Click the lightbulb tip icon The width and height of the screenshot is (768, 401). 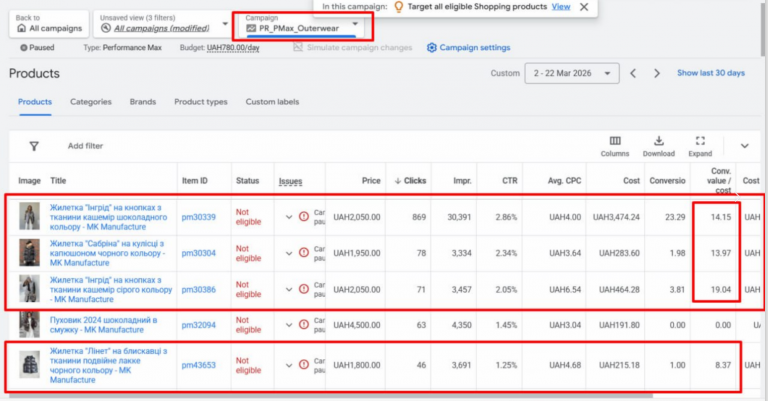[x=399, y=7]
